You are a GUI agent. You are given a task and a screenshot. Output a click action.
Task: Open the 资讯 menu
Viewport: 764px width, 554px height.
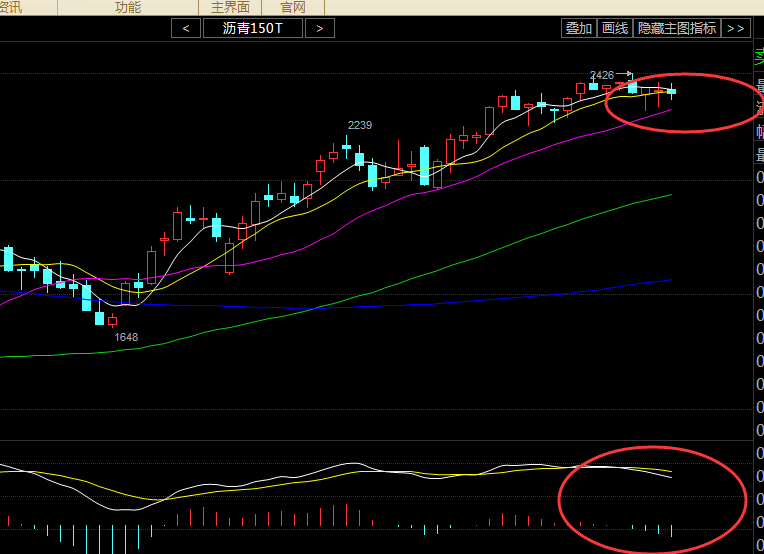(10, 7)
